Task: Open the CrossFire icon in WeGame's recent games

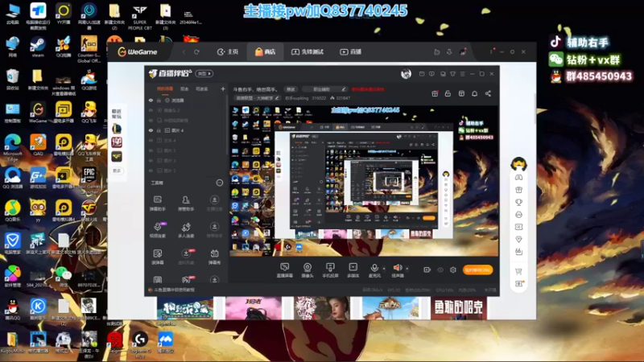Action: point(117,156)
